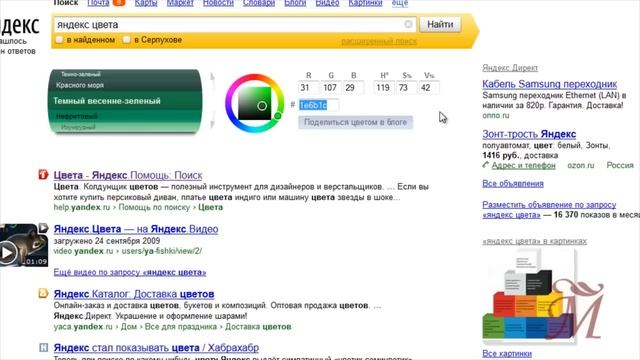Expand the 'ещё' services menu

[400, 3]
